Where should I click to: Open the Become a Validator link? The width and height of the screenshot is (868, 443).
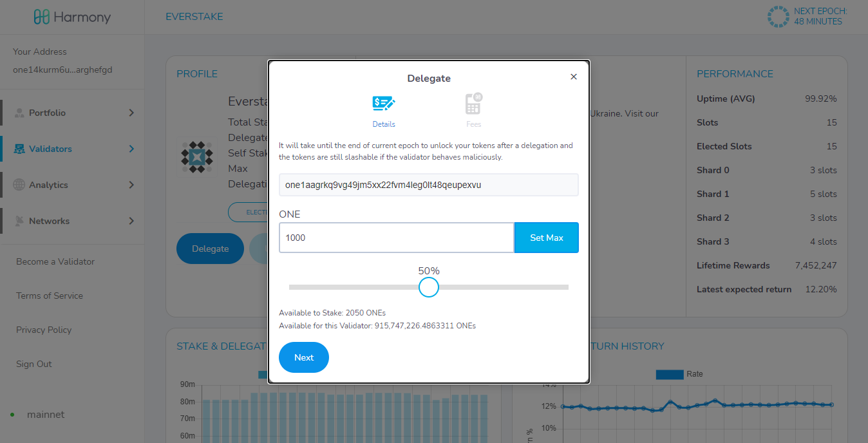click(x=55, y=261)
